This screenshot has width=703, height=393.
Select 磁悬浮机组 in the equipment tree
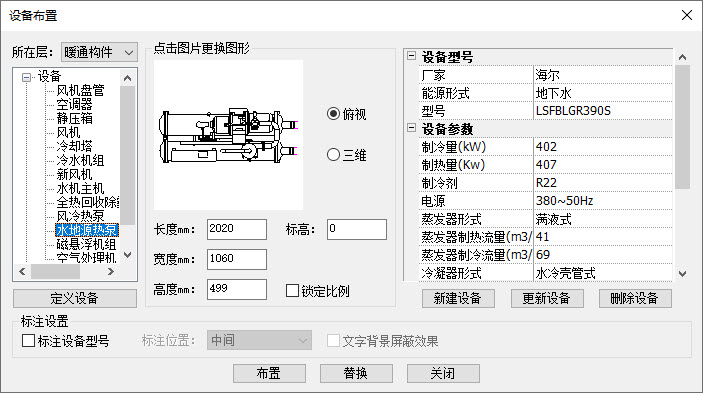coord(87,244)
